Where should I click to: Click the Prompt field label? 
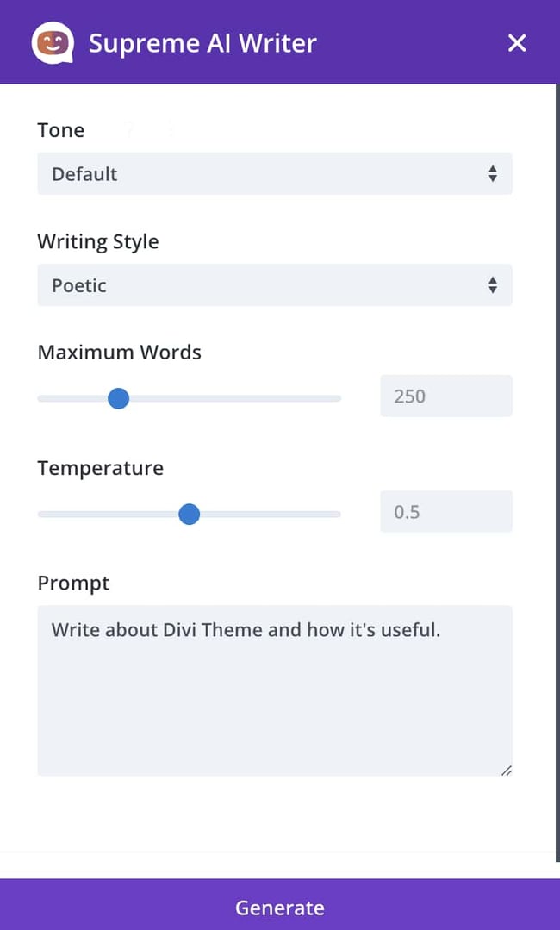point(73,584)
